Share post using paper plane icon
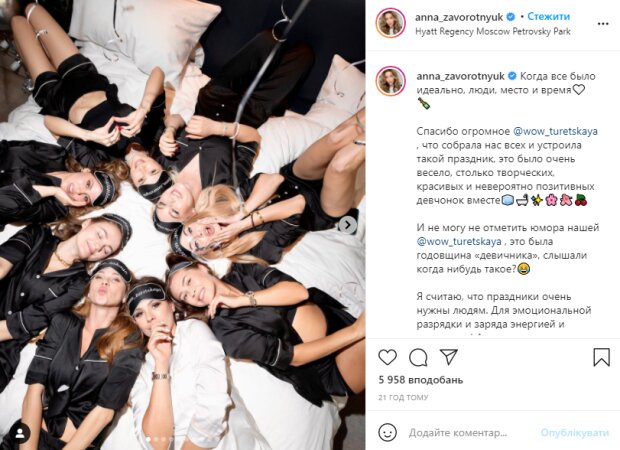This screenshot has width=620, height=450. click(x=449, y=357)
